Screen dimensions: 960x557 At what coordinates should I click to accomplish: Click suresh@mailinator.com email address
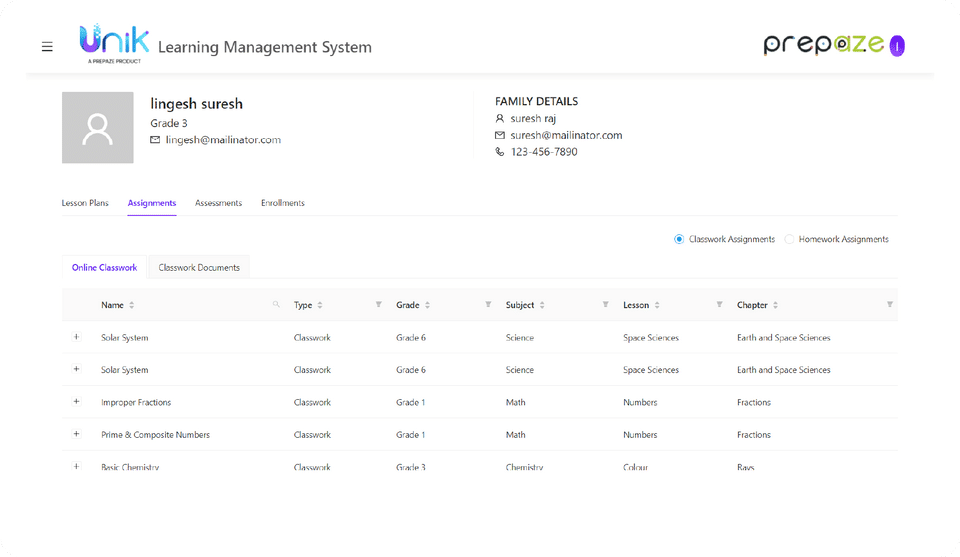click(x=566, y=135)
